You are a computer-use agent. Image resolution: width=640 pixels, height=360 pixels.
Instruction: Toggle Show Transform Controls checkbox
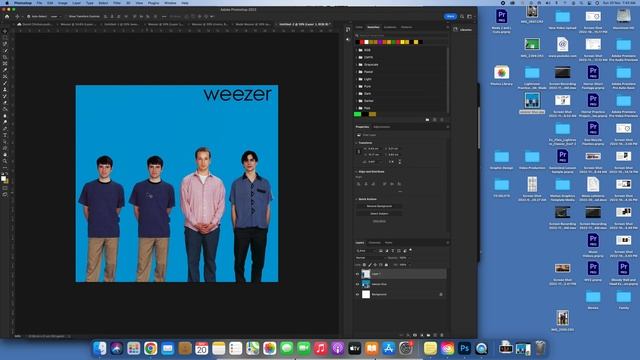pyautogui.click(x=66, y=16)
